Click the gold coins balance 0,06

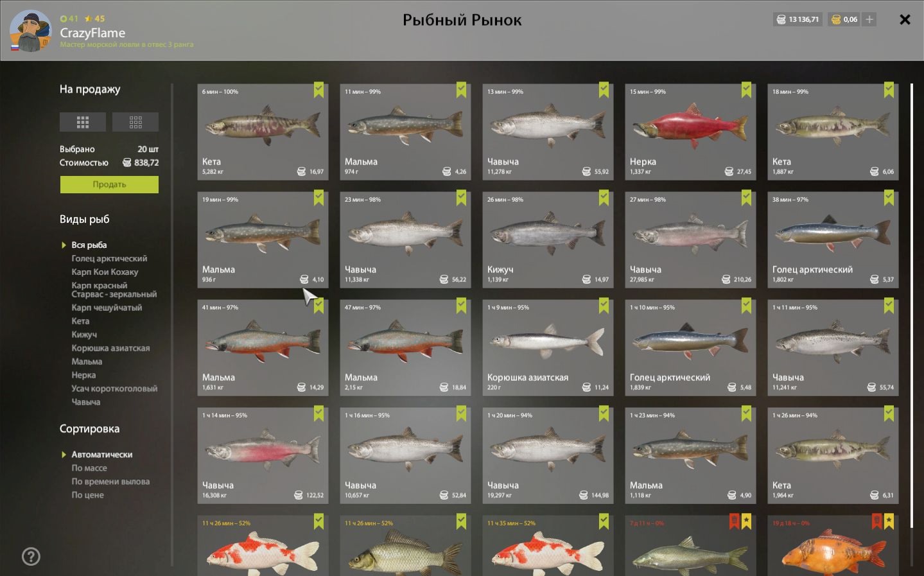(x=844, y=19)
